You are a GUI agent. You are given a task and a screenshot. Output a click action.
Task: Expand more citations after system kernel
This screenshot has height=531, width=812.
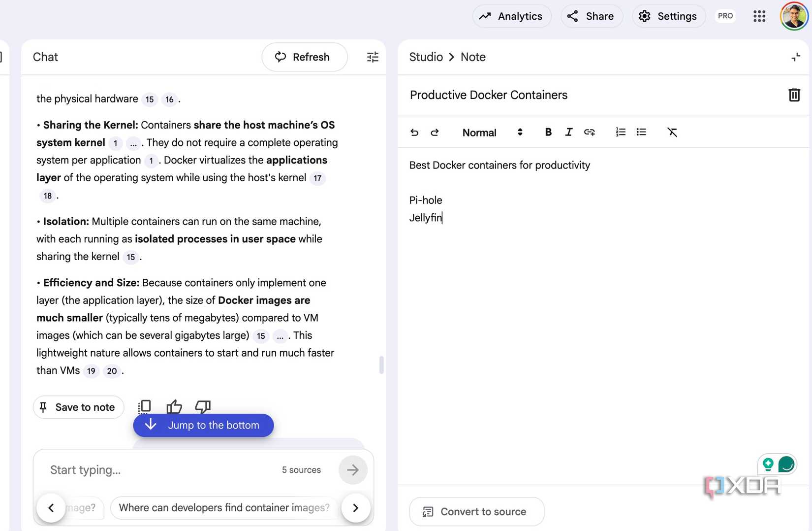(133, 143)
